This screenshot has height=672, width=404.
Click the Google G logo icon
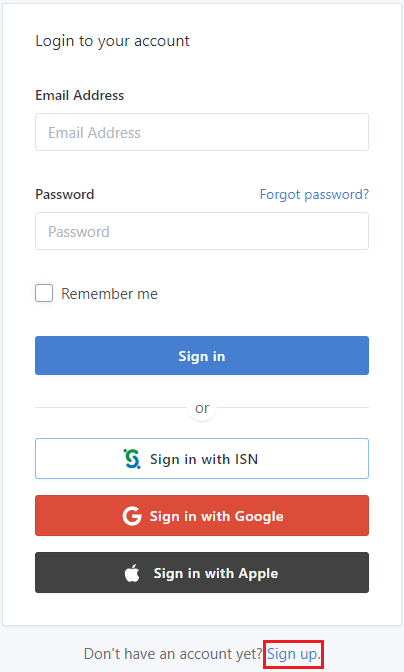click(x=132, y=516)
